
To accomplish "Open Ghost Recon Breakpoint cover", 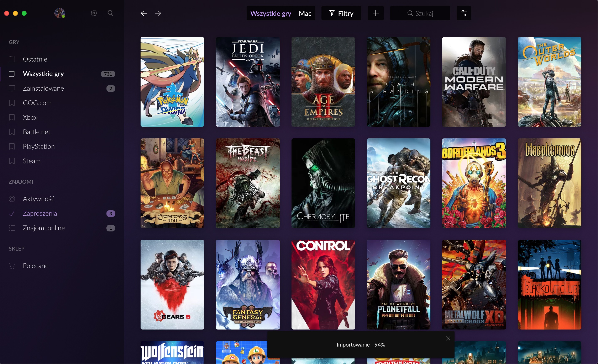I will coord(399,183).
